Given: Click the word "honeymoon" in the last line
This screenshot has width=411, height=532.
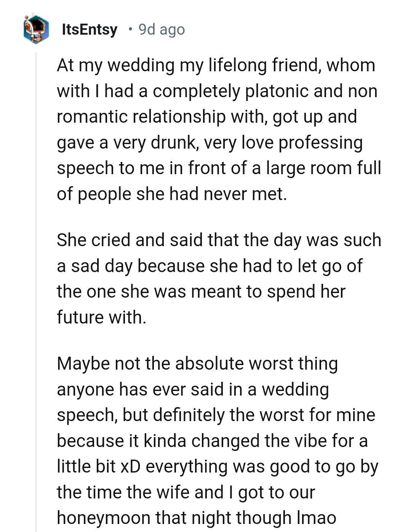Looking at the screenshot, I should [97, 518].
